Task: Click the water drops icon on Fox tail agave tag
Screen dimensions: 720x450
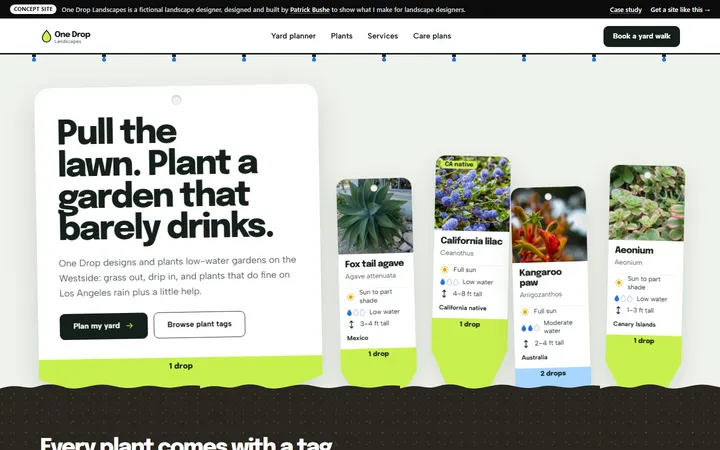Action: (x=356, y=313)
